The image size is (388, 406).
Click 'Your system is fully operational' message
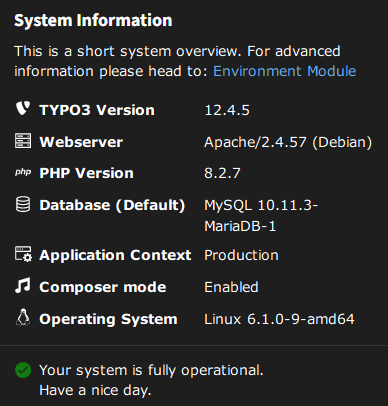[x=151, y=370]
